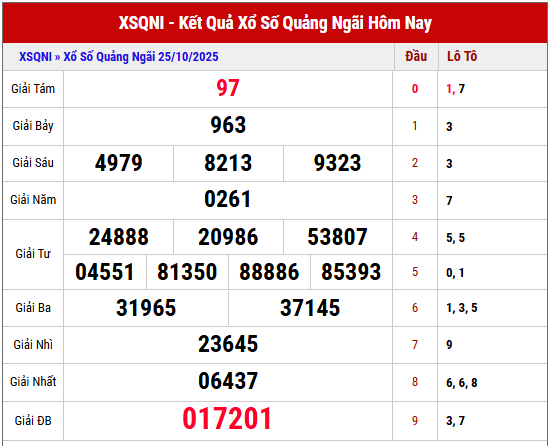Viewport: 552px width, 446px height.
Task: Select Giải Tư number 88886
Action: pyautogui.click(x=269, y=272)
